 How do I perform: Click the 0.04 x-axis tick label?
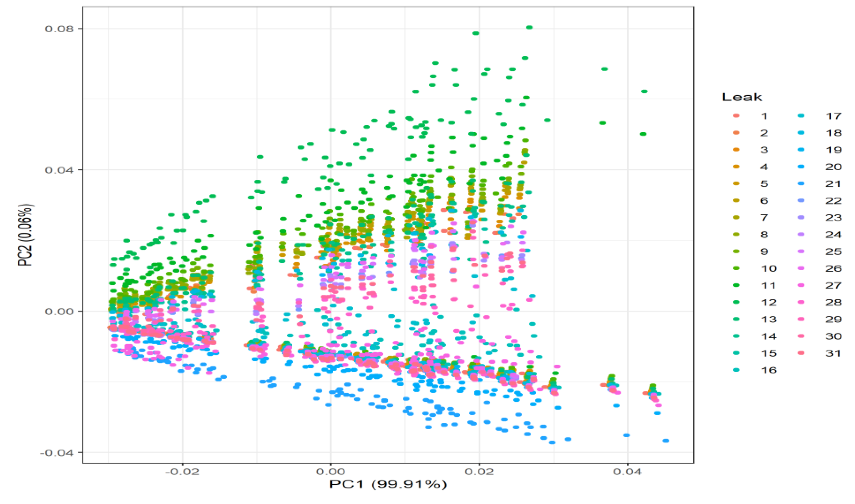click(627, 472)
